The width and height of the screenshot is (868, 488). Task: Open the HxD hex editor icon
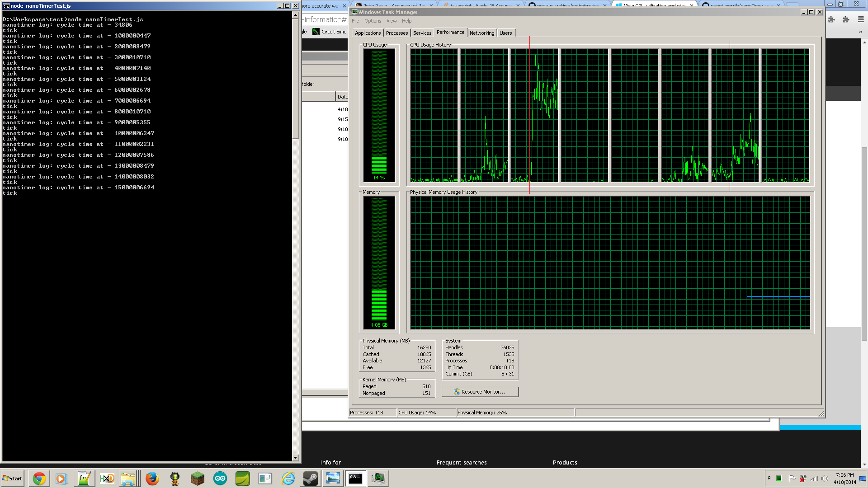[107, 479]
